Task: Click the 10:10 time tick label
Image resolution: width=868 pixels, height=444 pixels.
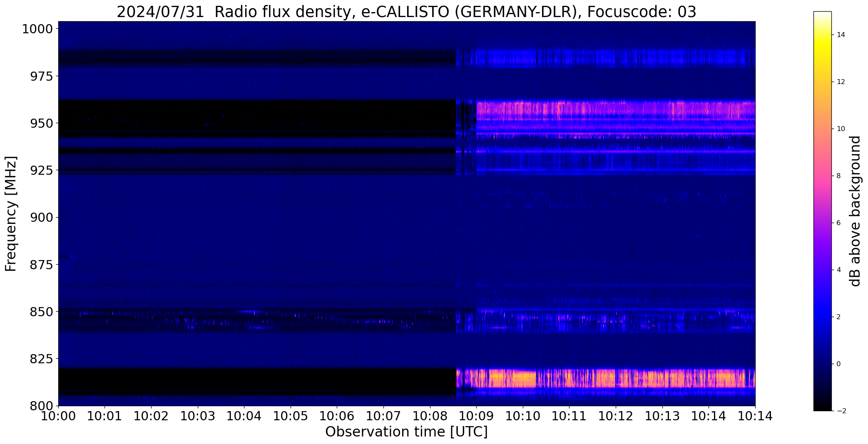Action: pos(522,416)
